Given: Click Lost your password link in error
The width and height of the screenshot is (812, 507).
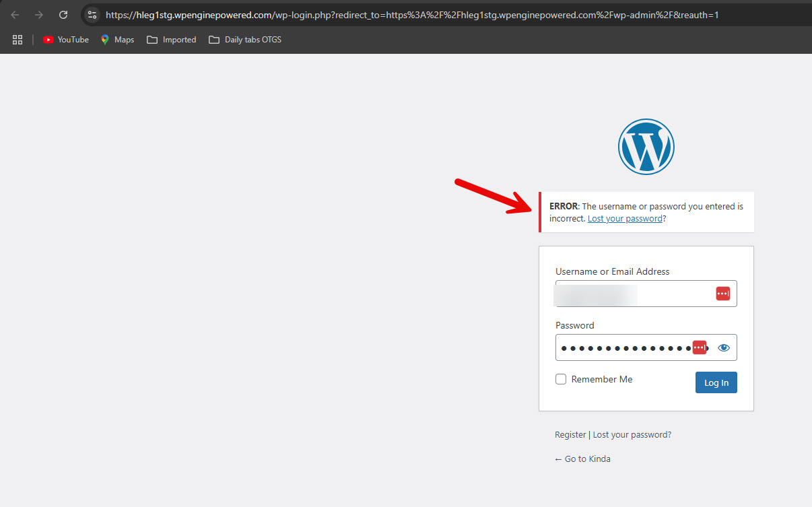Looking at the screenshot, I should pos(625,218).
